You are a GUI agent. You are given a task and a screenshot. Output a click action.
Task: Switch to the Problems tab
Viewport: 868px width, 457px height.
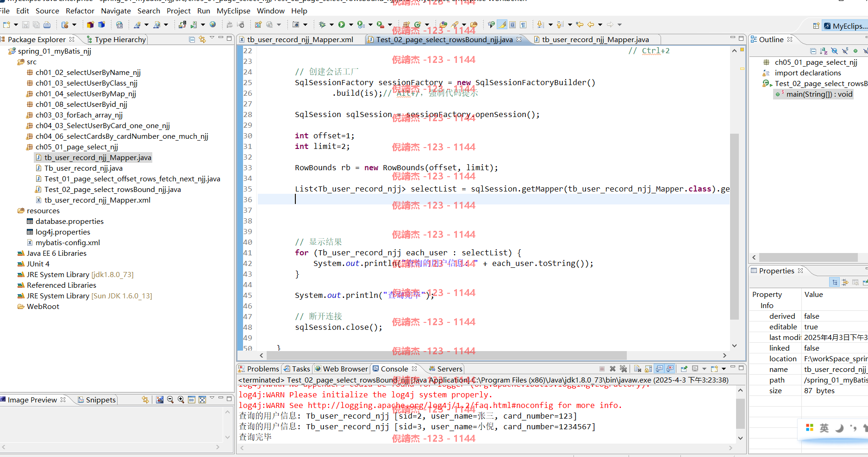258,369
